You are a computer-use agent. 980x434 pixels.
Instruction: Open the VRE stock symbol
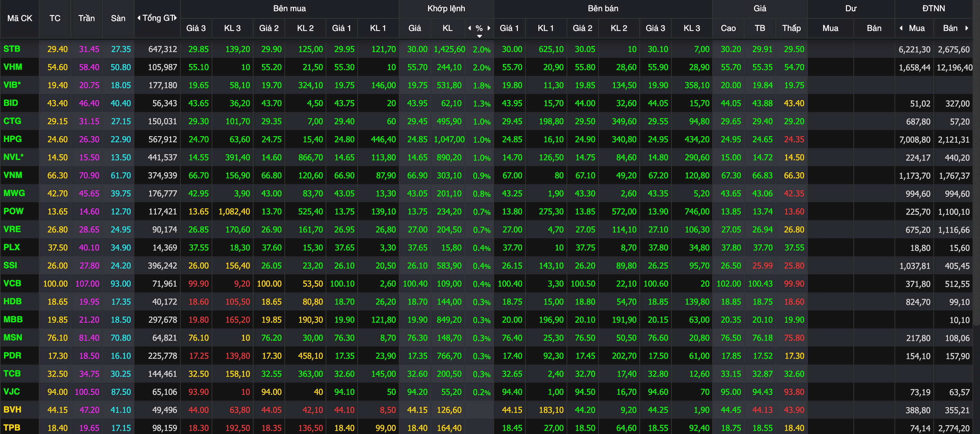click(12, 229)
